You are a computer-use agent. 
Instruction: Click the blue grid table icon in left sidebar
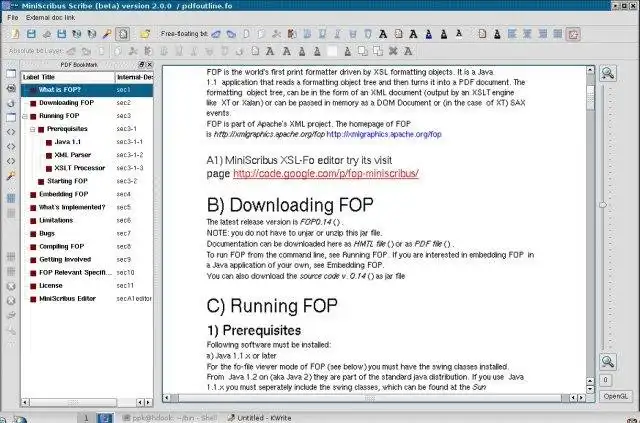pos(11,198)
